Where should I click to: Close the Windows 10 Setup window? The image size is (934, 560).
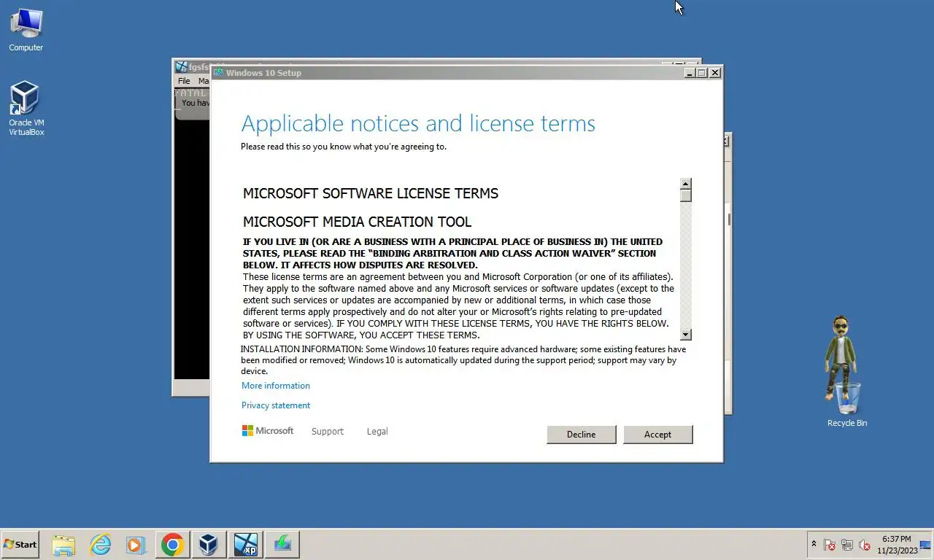[x=715, y=72]
